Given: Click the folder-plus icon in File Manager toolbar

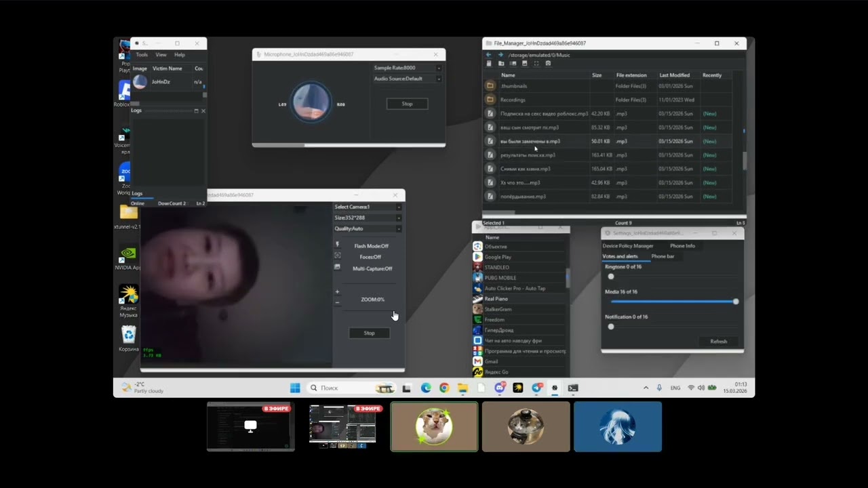Looking at the screenshot, I should [x=501, y=64].
